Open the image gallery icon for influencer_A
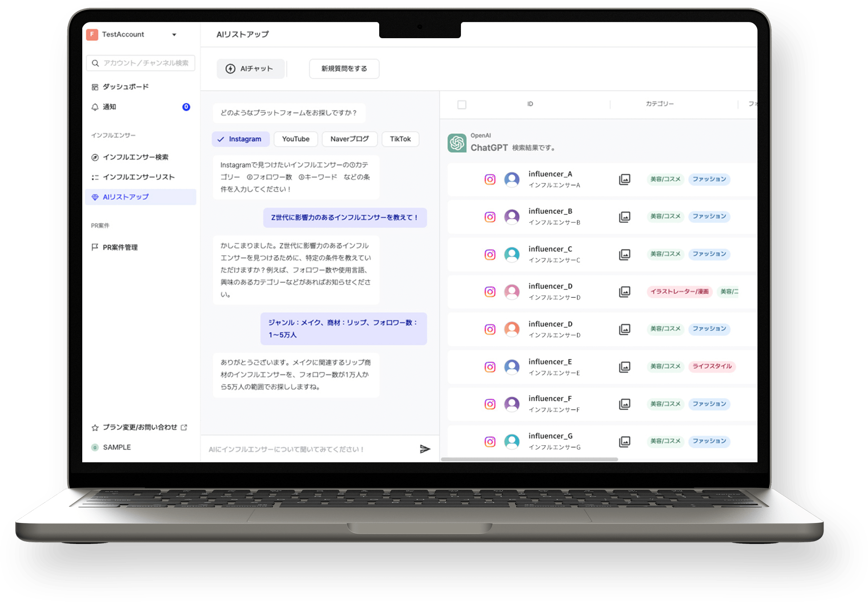The height and width of the screenshot is (602, 868). 624,180
